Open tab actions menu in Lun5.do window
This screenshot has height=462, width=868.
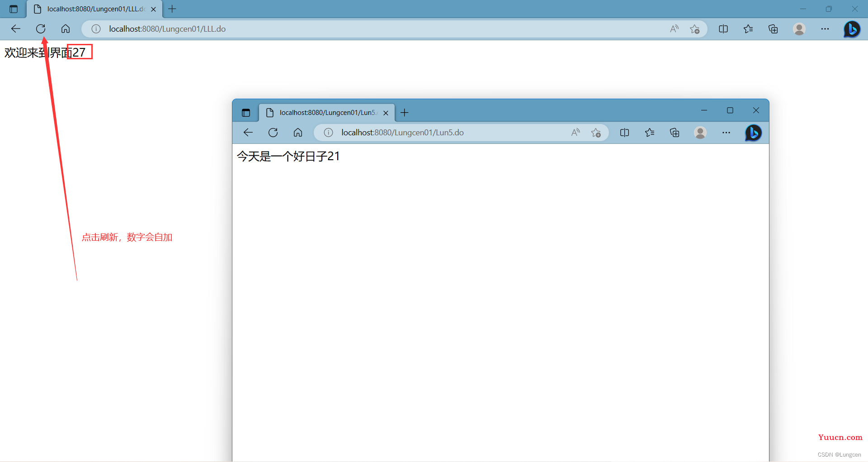click(246, 113)
